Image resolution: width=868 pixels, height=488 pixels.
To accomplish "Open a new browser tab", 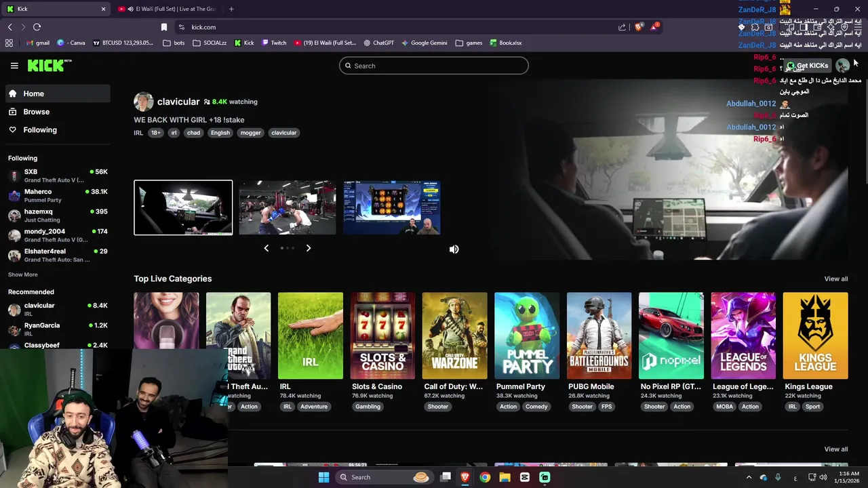I will point(231,9).
